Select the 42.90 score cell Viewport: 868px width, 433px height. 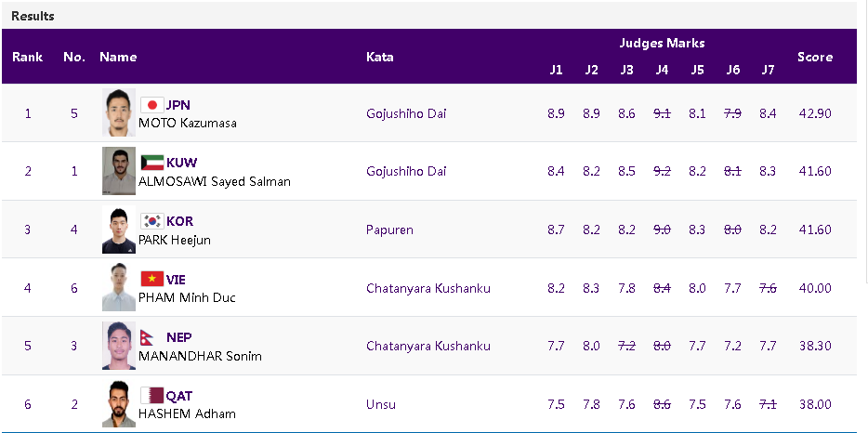814,113
